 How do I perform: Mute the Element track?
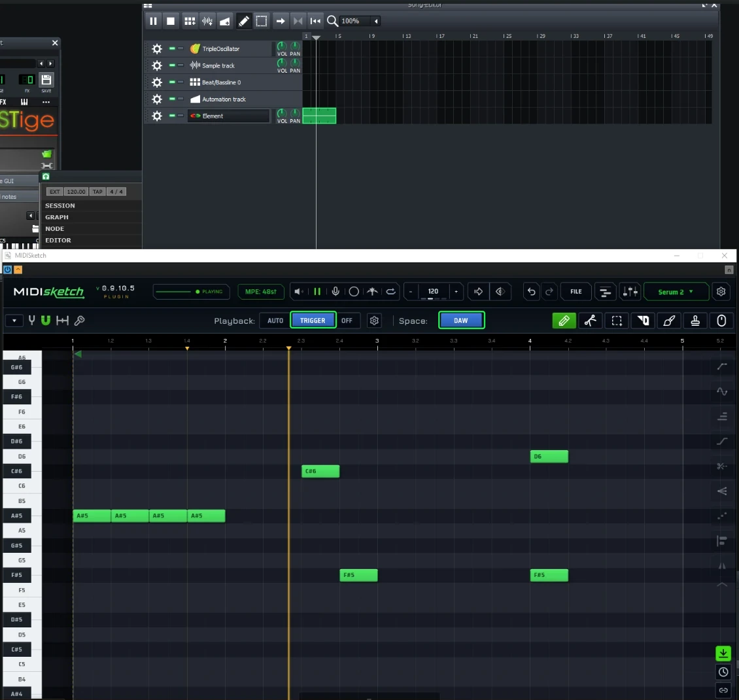tap(172, 116)
